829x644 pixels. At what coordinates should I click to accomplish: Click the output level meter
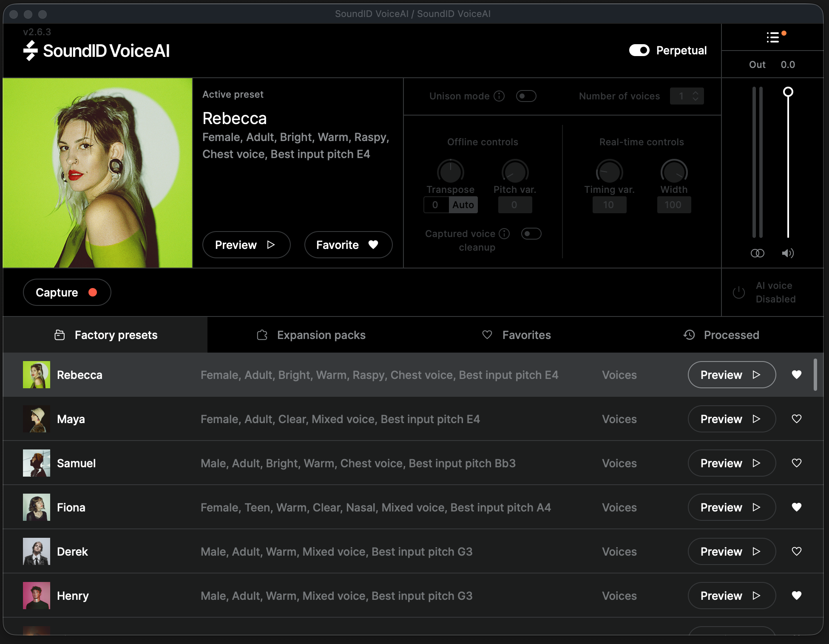(x=758, y=162)
